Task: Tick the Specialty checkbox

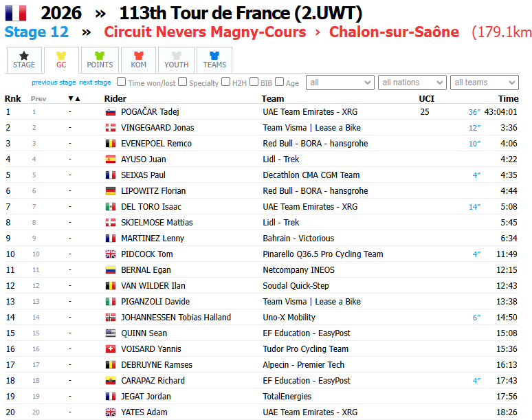Action: (183, 82)
